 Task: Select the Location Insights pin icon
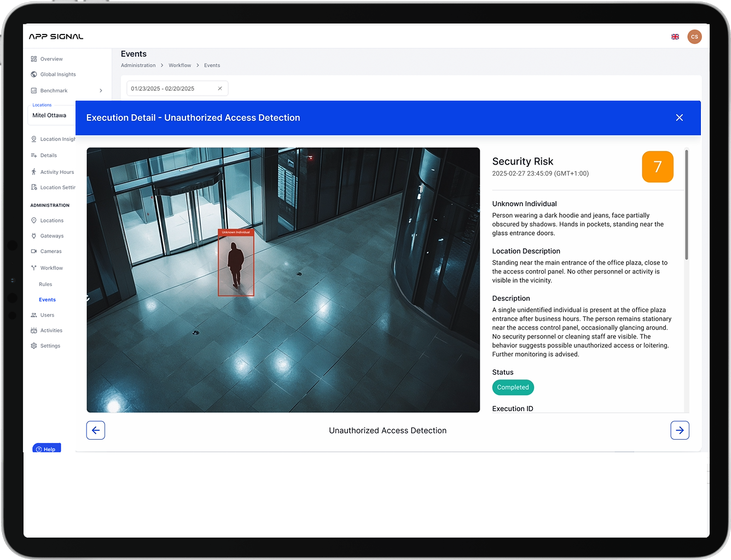click(x=35, y=139)
